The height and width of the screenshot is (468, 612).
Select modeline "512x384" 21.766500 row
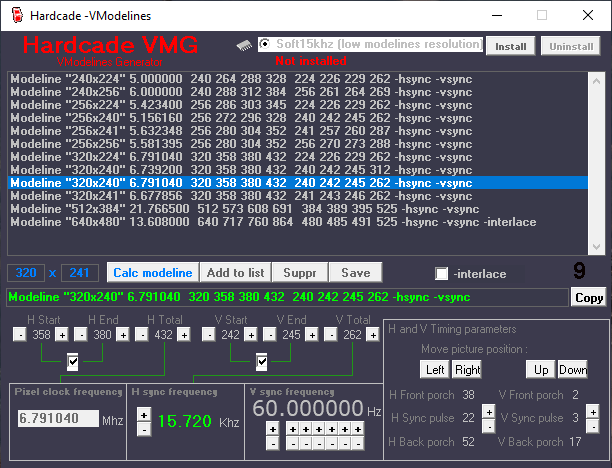(x=297, y=209)
